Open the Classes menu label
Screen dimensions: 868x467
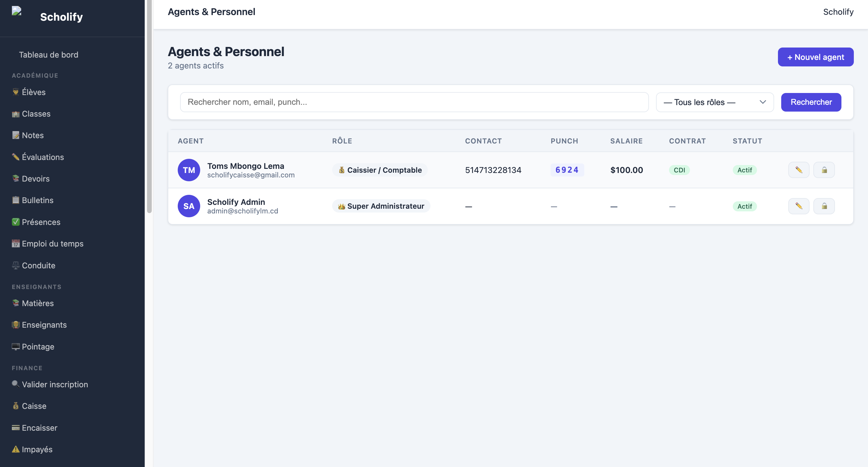pos(36,114)
